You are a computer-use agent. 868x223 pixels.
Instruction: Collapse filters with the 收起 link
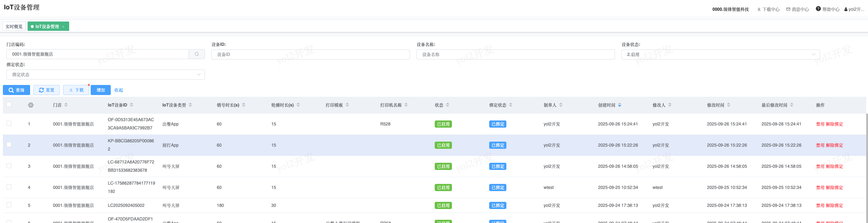[x=119, y=90]
